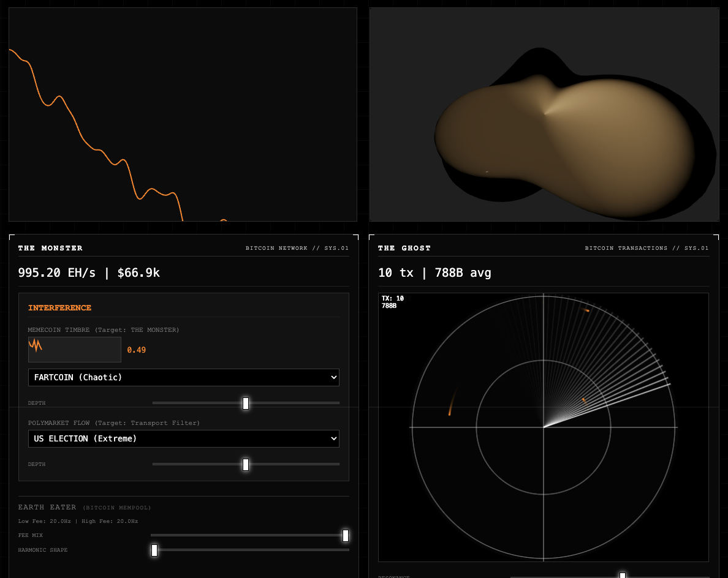The height and width of the screenshot is (578, 728).
Task: Click the 10 tx 788B avg readout
Action: coord(434,272)
